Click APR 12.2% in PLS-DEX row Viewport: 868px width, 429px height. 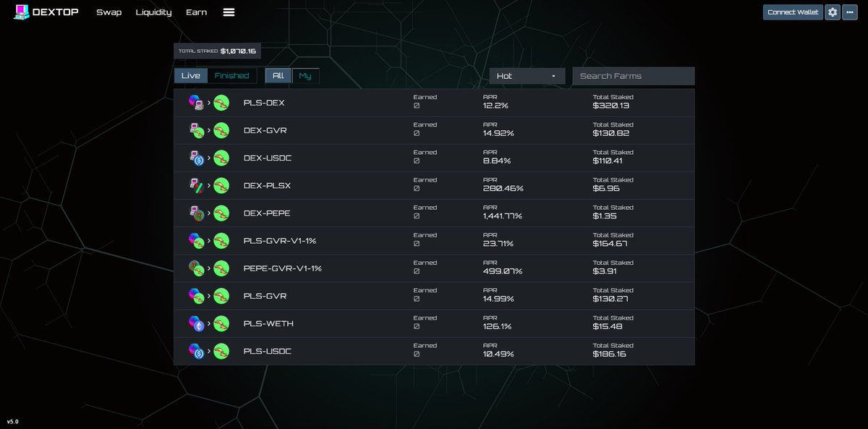click(495, 107)
